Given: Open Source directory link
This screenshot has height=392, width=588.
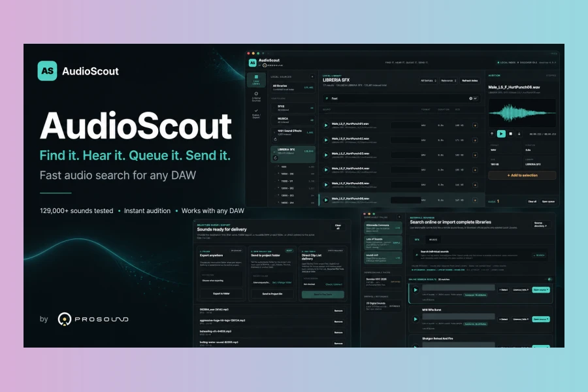Looking at the screenshot, I should click(x=540, y=224).
